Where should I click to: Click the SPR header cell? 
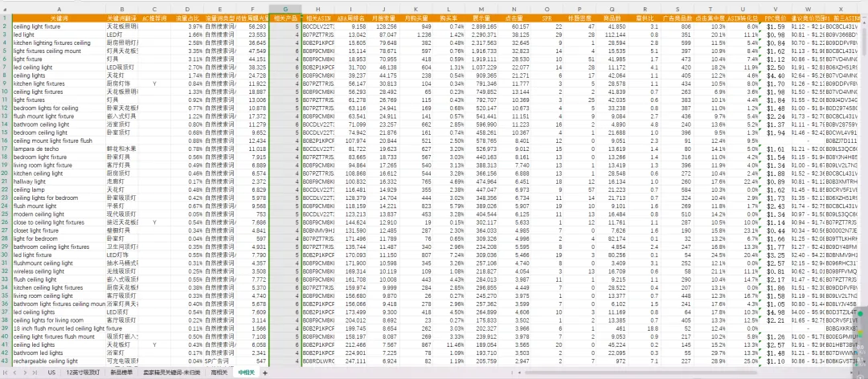(547, 18)
